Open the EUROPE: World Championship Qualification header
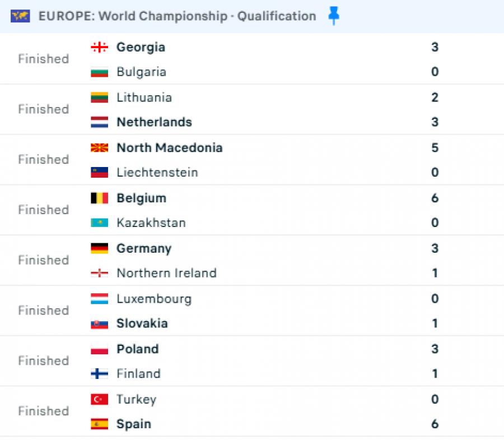 (177, 16)
